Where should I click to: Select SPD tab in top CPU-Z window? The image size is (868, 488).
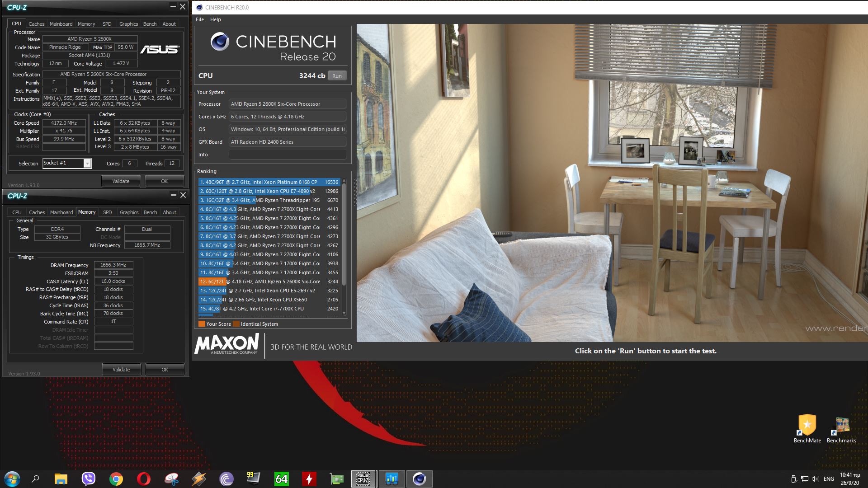(107, 24)
